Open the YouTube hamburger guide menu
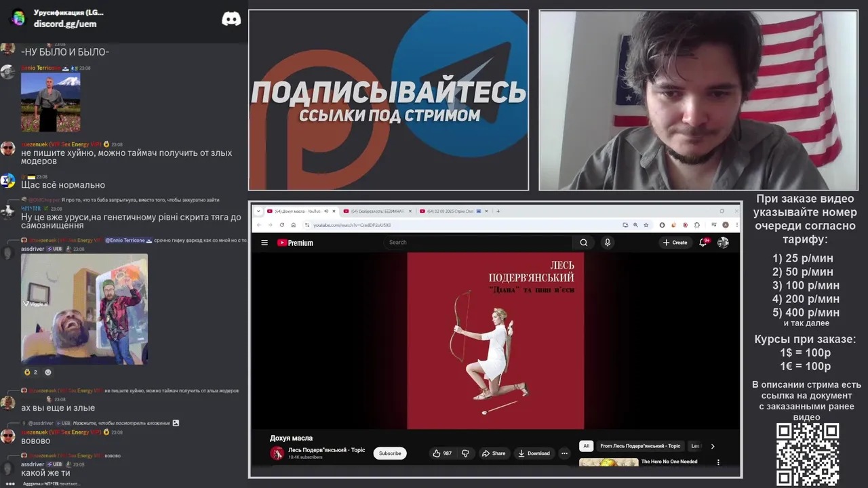 coord(264,243)
